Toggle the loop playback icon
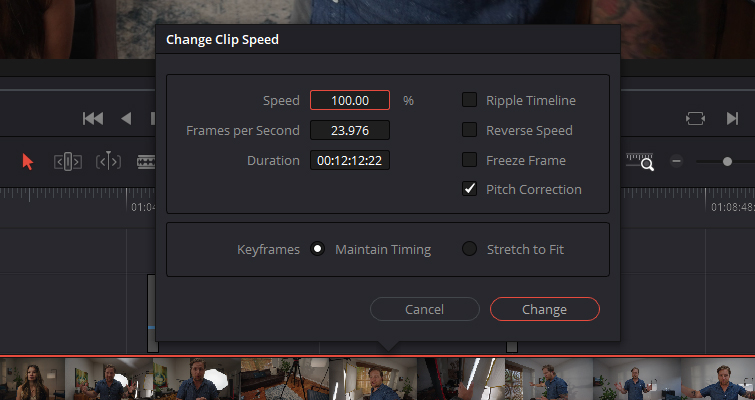 [x=695, y=119]
